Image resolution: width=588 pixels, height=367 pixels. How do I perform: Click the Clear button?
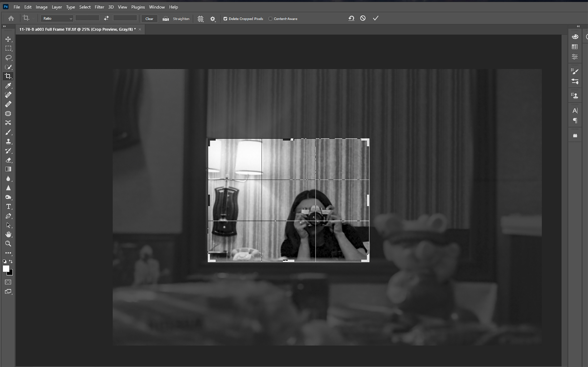point(149,19)
